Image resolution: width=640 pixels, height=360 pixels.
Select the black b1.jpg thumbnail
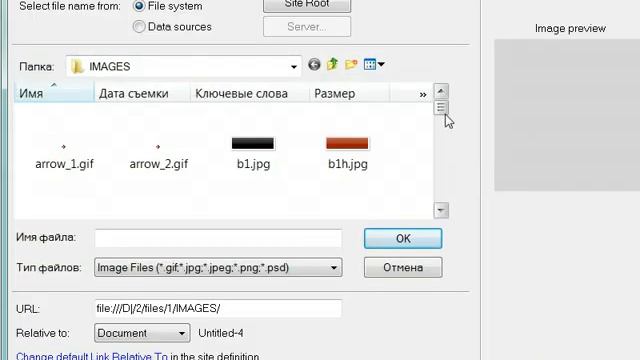[x=253, y=143]
